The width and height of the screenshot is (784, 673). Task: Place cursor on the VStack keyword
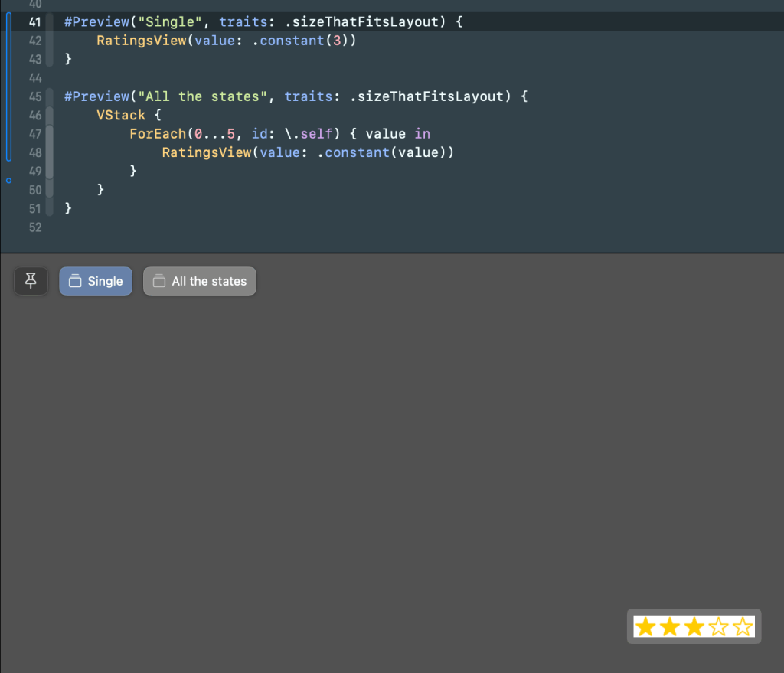click(x=121, y=115)
